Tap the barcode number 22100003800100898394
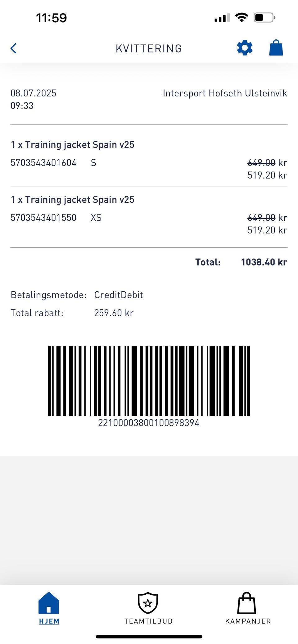Screen dimensions: 298x644 point(149,423)
